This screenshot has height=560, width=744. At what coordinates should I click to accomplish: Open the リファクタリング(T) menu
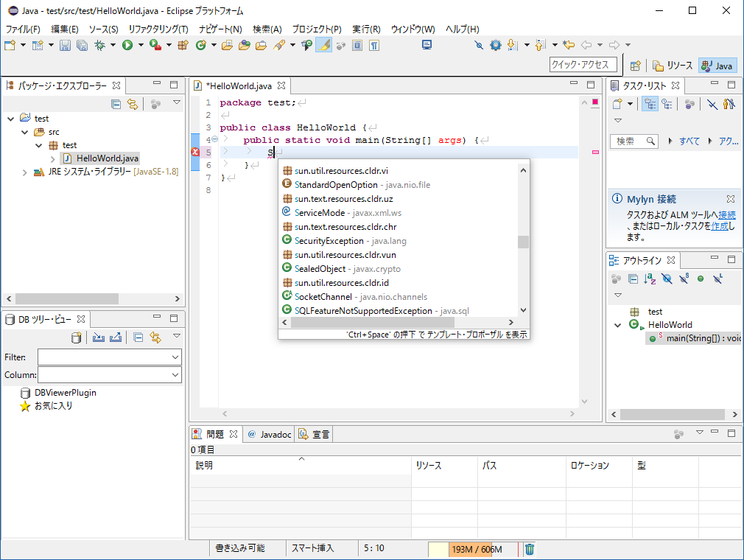click(x=158, y=29)
